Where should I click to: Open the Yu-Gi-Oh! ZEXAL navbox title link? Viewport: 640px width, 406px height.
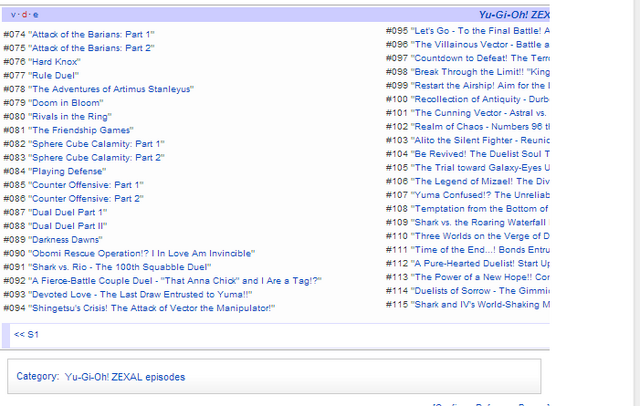[x=514, y=15]
